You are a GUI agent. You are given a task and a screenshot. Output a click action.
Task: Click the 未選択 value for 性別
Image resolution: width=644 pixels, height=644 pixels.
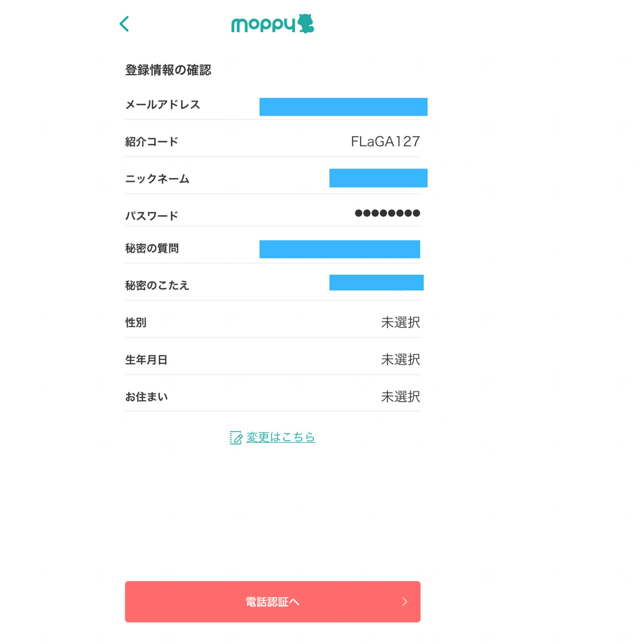click(400, 322)
